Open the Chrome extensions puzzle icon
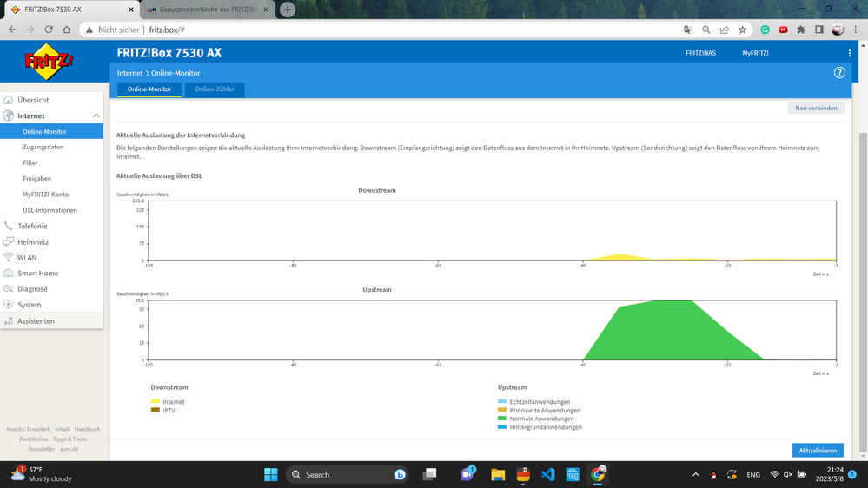Image resolution: width=868 pixels, height=488 pixels. tap(801, 30)
